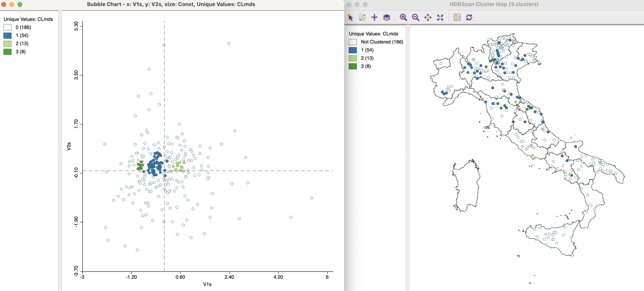The height and width of the screenshot is (291, 644).
Task: Click the V1s x-axis label
Action: point(207,284)
